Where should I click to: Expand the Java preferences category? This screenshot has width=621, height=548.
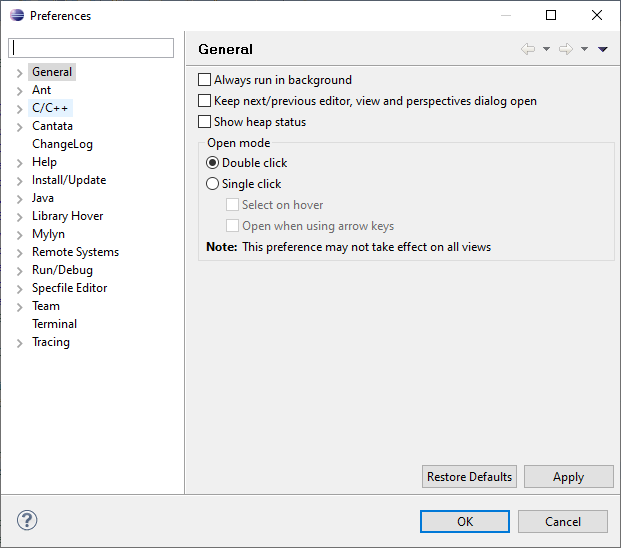coord(20,198)
